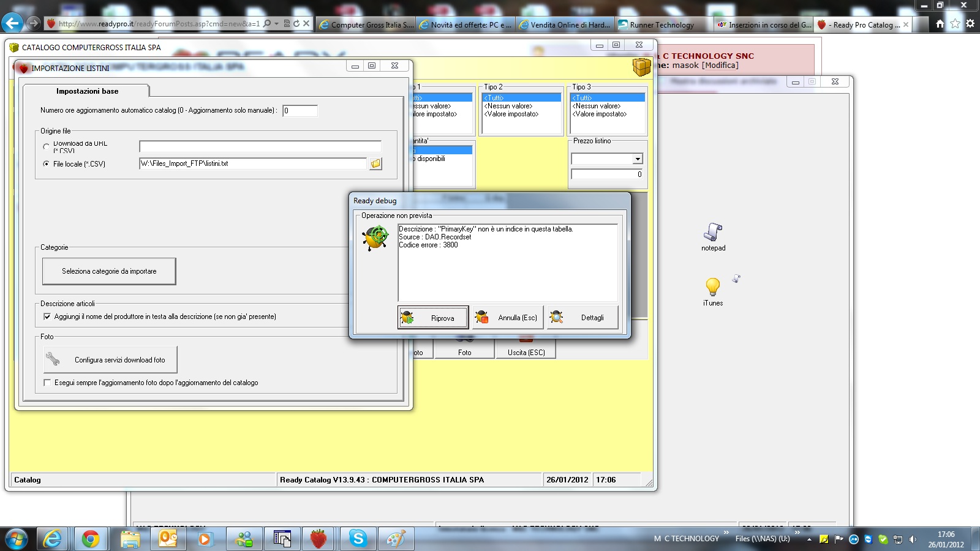Screen dimensions: 980x551
Task: Open Google Chrome from the taskbar
Action: [x=91, y=539]
